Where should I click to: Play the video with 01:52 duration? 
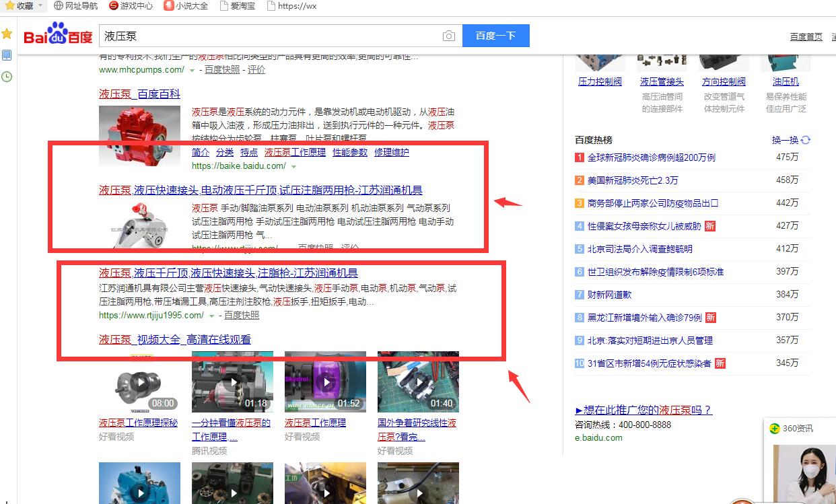click(x=325, y=382)
